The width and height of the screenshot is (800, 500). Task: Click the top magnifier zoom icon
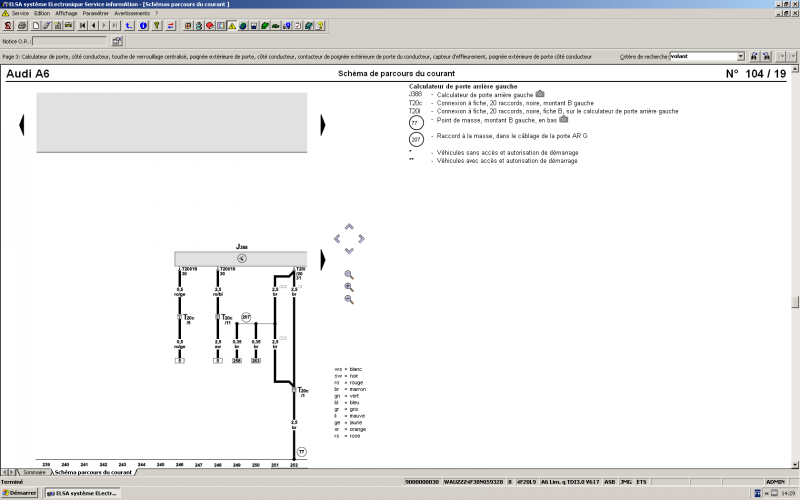point(349,275)
